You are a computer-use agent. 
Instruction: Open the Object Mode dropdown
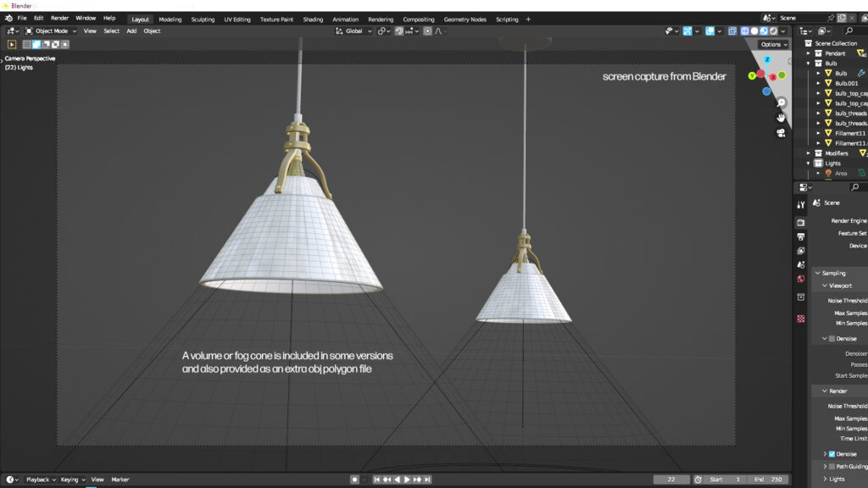click(x=50, y=31)
